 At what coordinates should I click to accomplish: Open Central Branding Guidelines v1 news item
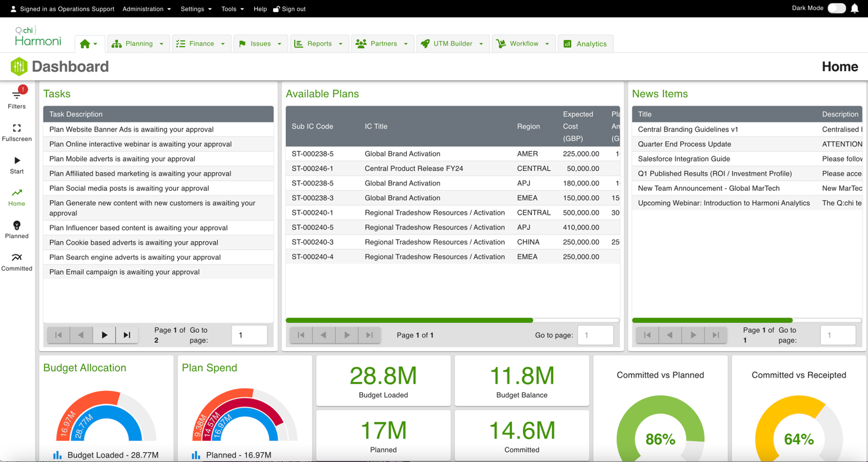coord(688,129)
